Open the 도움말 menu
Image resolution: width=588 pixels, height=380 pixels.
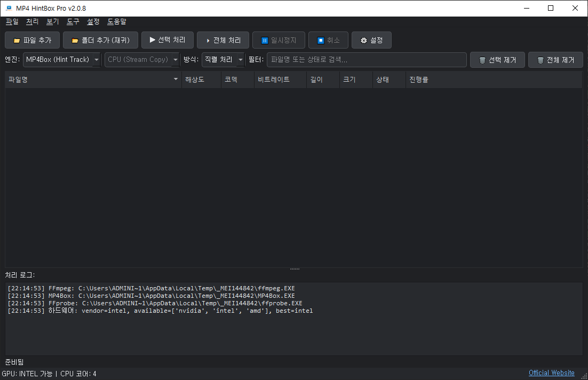[117, 22]
